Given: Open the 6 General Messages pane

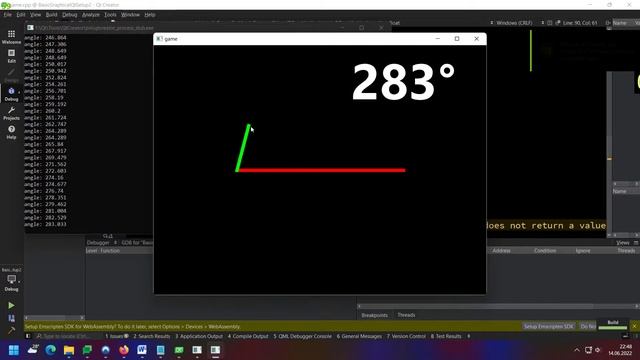Looking at the screenshot, I should coord(359,336).
